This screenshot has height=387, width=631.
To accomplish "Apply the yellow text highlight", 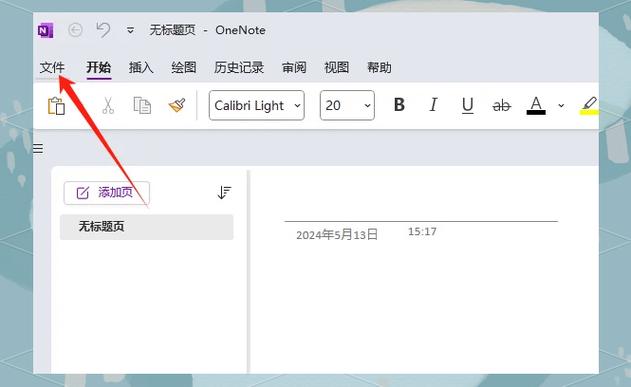I will pyautogui.click(x=589, y=105).
